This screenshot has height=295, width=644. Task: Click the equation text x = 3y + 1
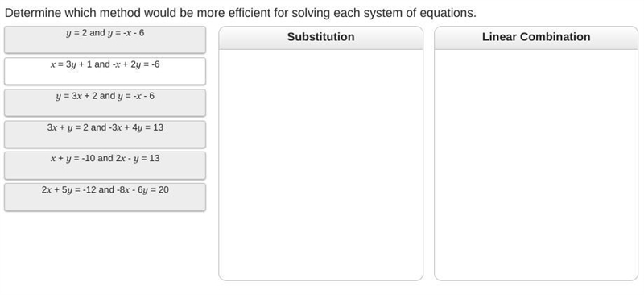click(x=72, y=64)
